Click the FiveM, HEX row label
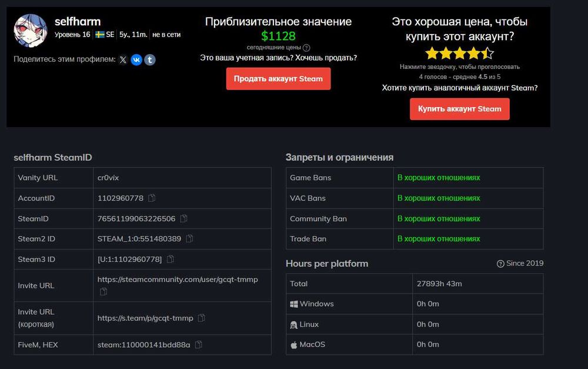The width and height of the screenshot is (588, 369). pos(38,345)
